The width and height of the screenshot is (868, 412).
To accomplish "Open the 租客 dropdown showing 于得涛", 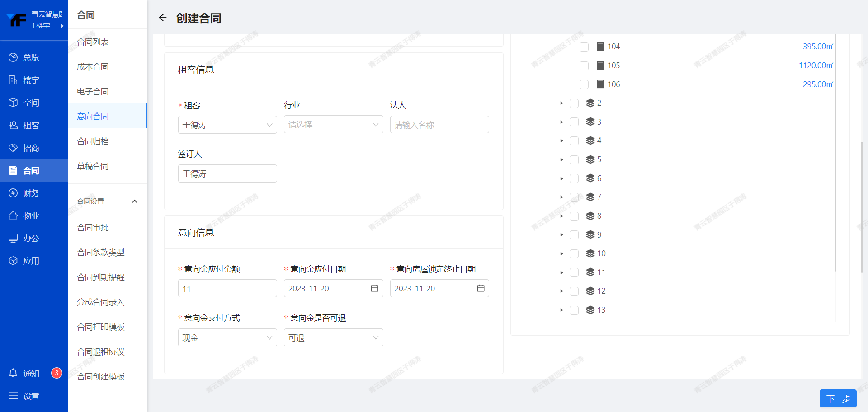I will click(x=227, y=125).
